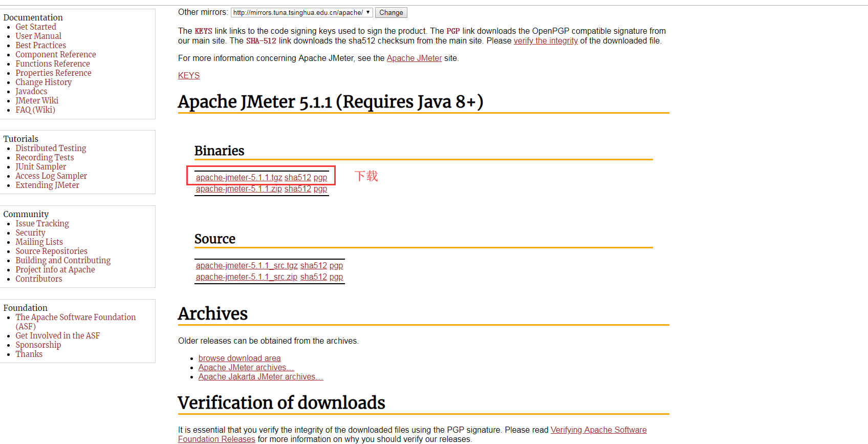Click the Binaries section heading
Viewport: 868px width, 444px height.
220,151
